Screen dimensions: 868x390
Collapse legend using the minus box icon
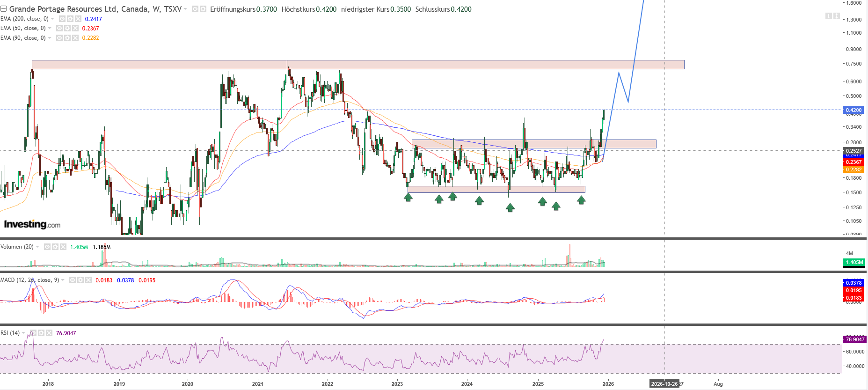coord(3,9)
